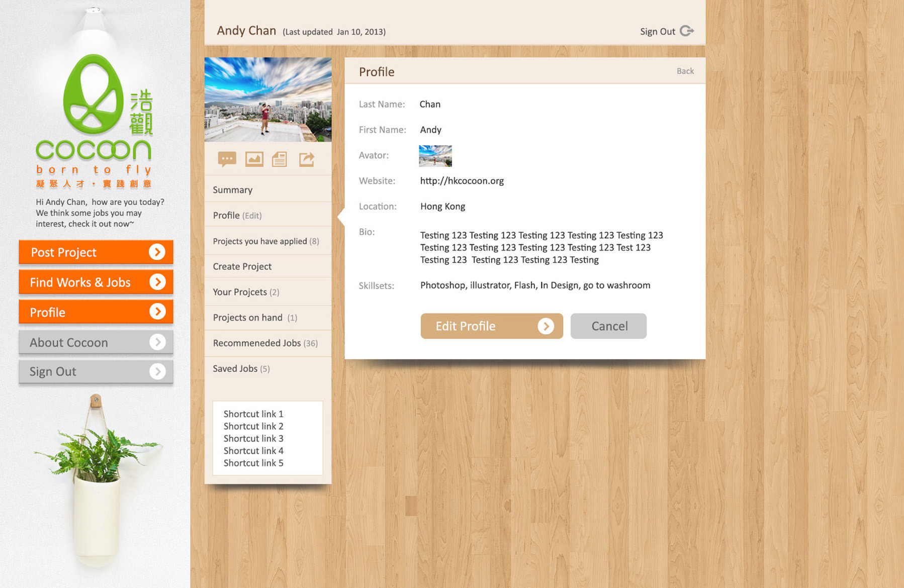The height and width of the screenshot is (588, 904).
Task: Select Create Project menu item
Action: point(268,266)
